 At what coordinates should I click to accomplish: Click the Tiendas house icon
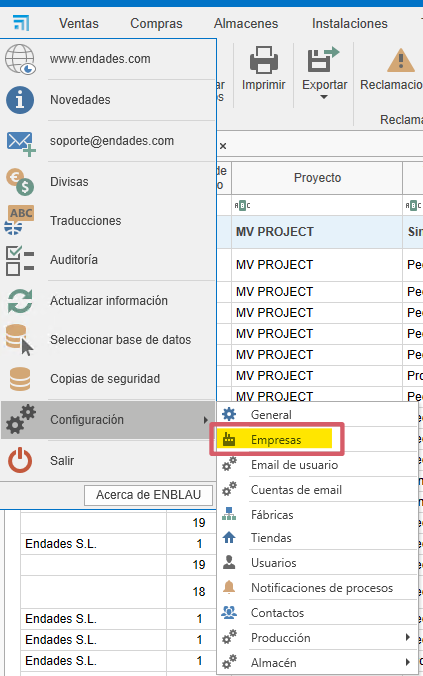tap(229, 537)
